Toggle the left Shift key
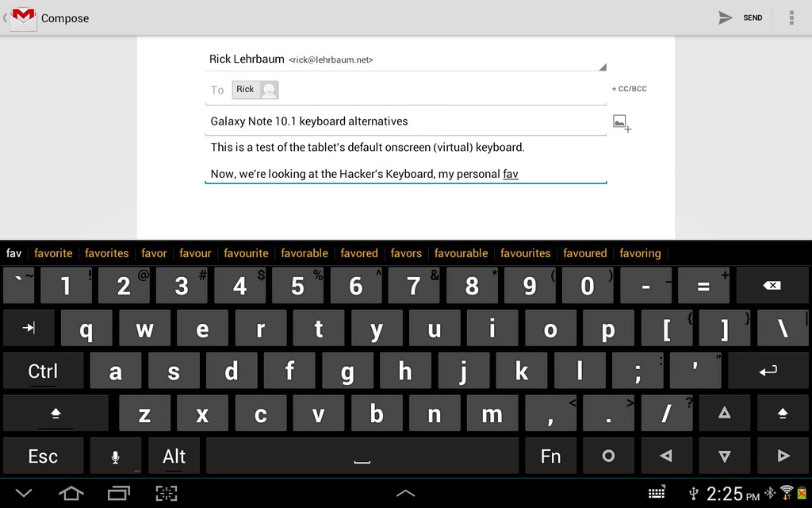812x508 pixels. pos(56,413)
